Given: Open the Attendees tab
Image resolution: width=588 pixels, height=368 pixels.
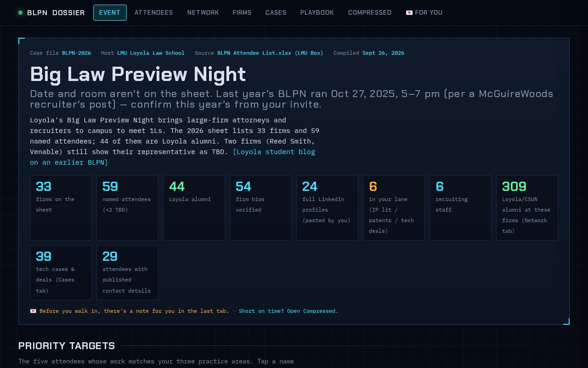Looking at the screenshot, I should coord(154,13).
